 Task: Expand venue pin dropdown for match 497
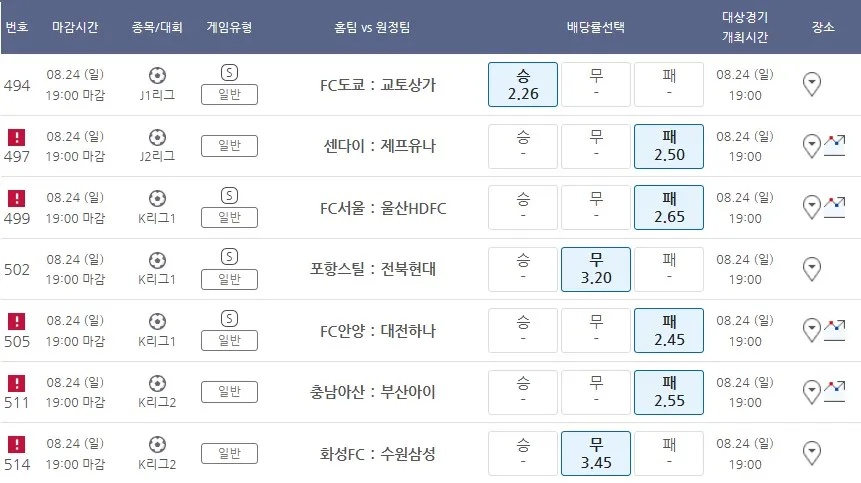[x=812, y=146]
